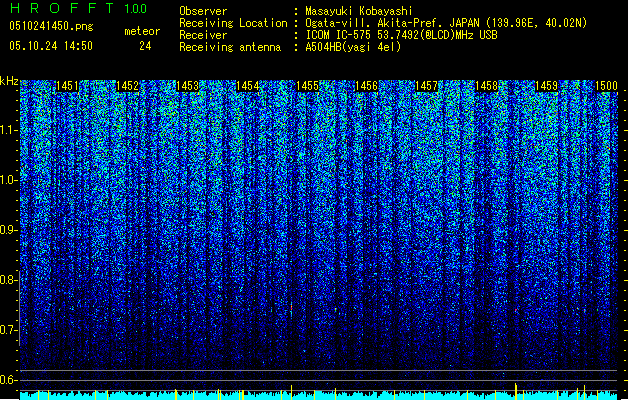Click the 1.1 kHz axis label
629x400 pixels.
tap(8, 130)
